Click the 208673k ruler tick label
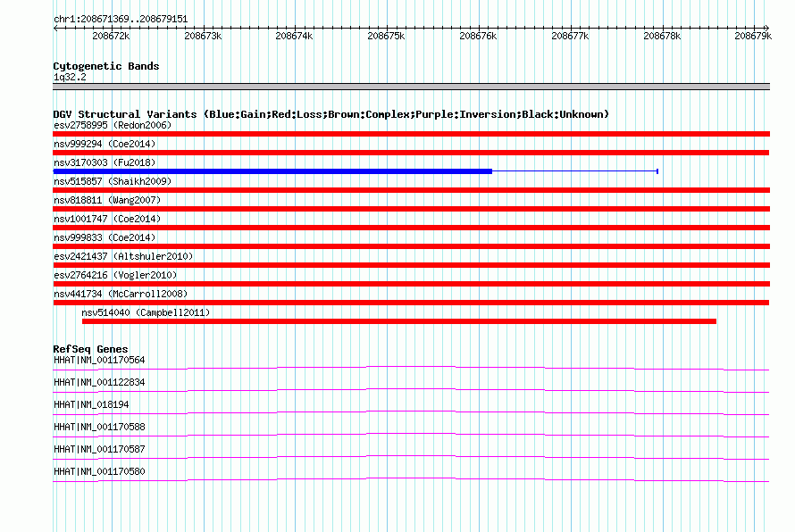The width and height of the screenshot is (795, 532). point(203,36)
